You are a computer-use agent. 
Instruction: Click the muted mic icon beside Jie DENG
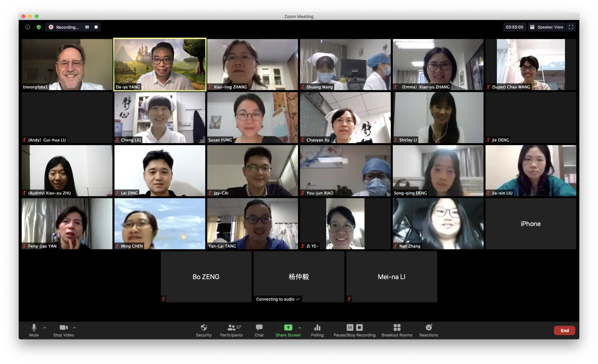pos(488,140)
